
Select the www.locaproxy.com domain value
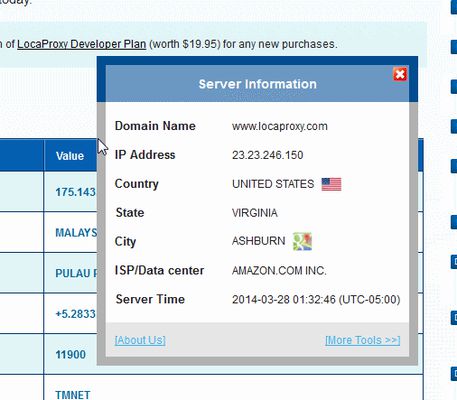pos(280,126)
